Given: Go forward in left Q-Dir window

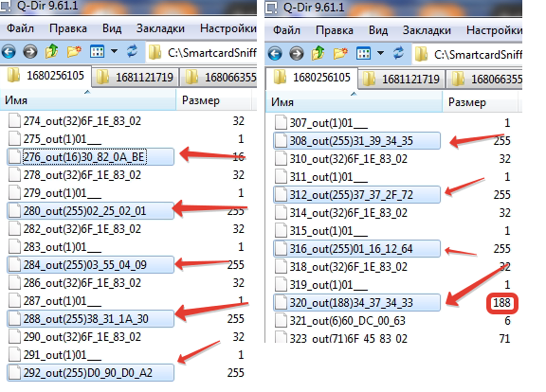Looking at the screenshot, I should [30, 52].
